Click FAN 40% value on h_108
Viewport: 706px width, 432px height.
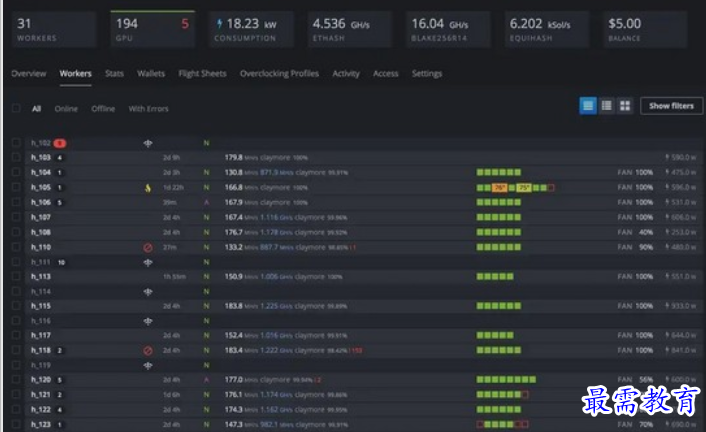tap(646, 232)
